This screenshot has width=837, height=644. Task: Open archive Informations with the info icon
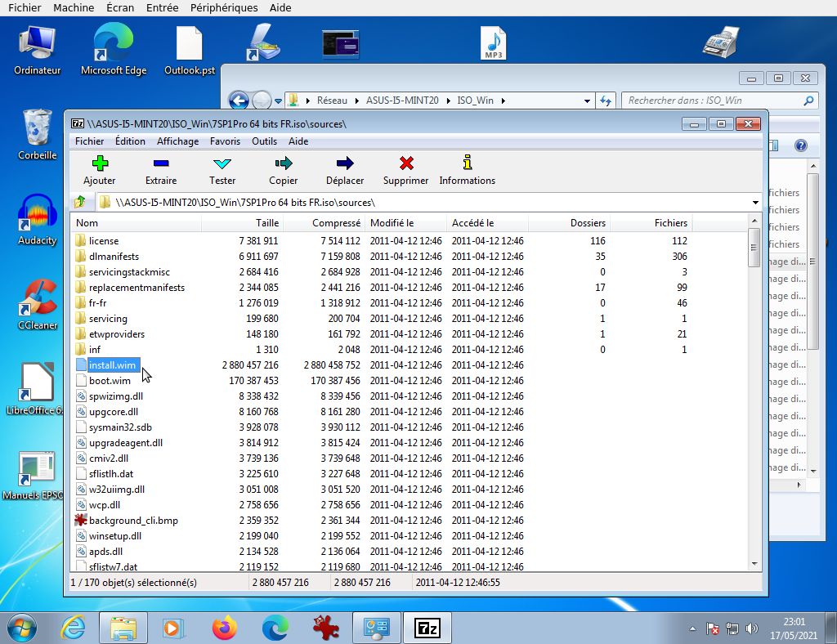click(467, 169)
